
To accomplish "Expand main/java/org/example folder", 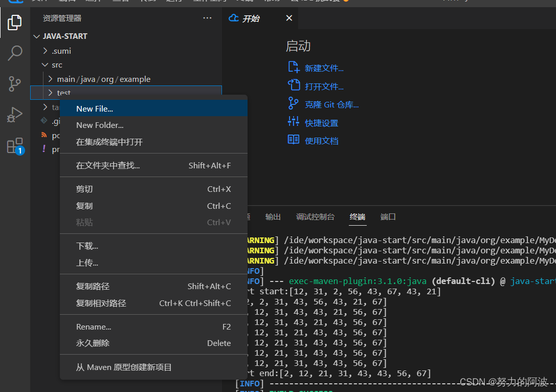I will coord(51,79).
